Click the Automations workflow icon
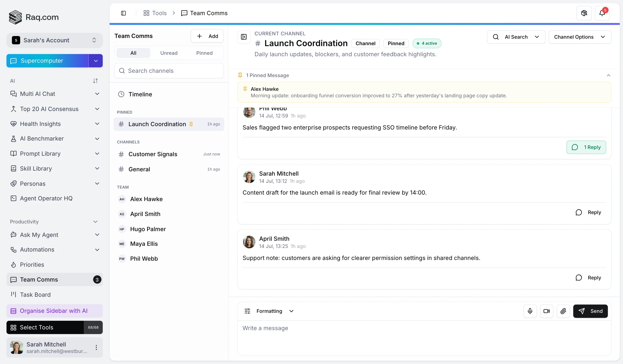The height and width of the screenshot is (364, 623). tap(13, 249)
